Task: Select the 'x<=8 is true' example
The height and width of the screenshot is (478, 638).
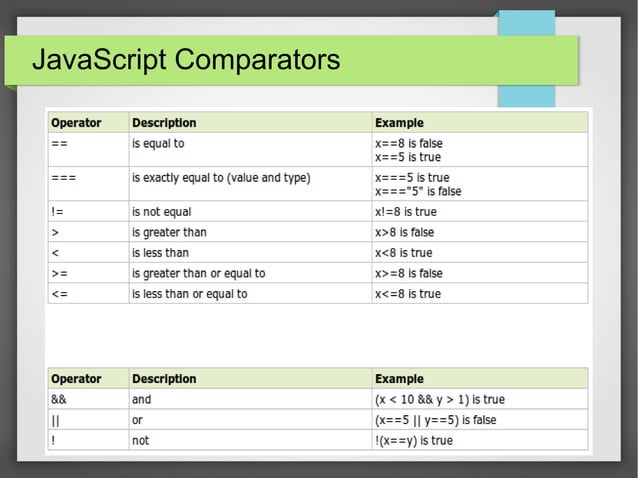Action: [407, 294]
